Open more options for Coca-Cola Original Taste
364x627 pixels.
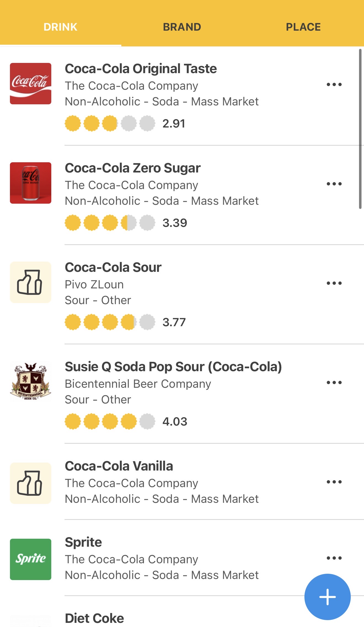click(x=334, y=84)
